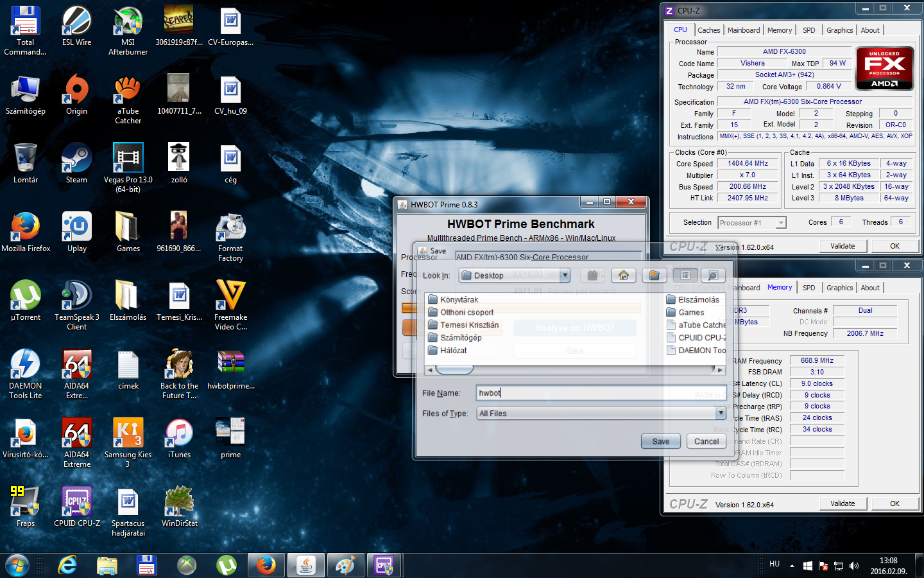Open the µTorrent desktop icon

[26, 301]
